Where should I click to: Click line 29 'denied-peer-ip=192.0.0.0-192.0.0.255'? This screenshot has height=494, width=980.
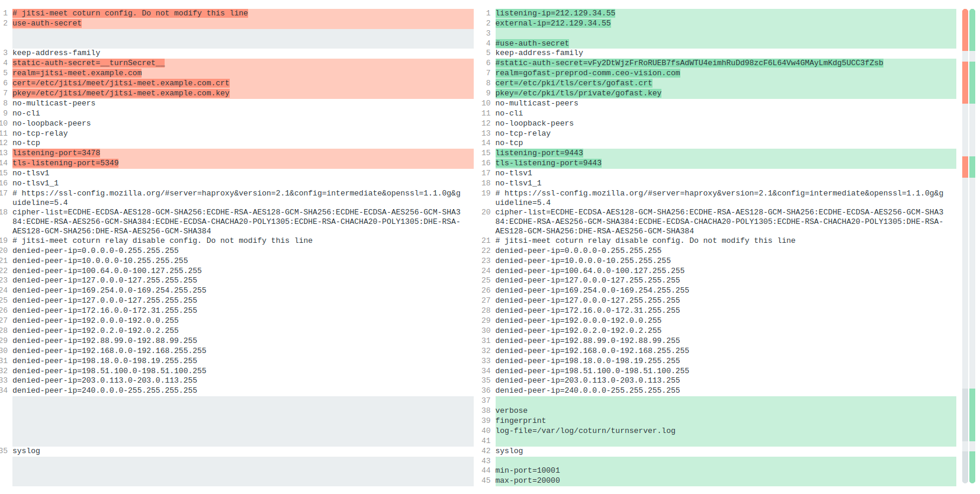point(579,320)
